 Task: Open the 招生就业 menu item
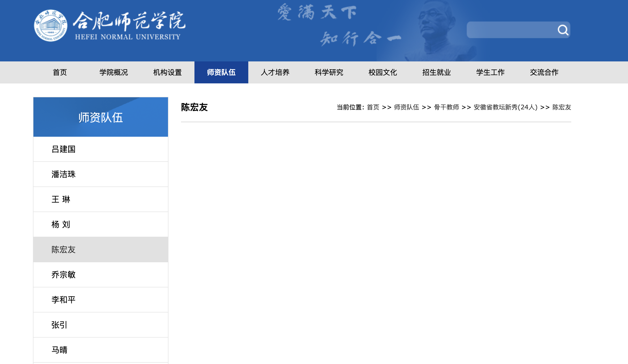437,72
